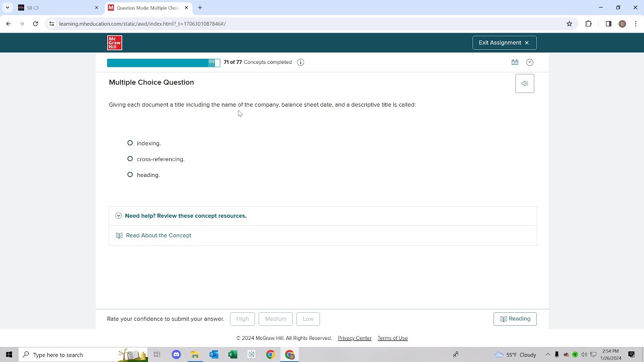Go back to the previous page
Screen dimensions: 644x362
[x=8, y=24]
